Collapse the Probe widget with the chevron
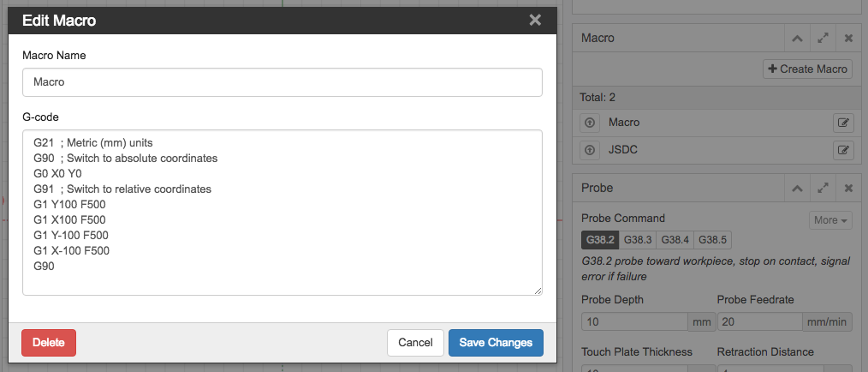The height and width of the screenshot is (372, 868). tap(797, 188)
